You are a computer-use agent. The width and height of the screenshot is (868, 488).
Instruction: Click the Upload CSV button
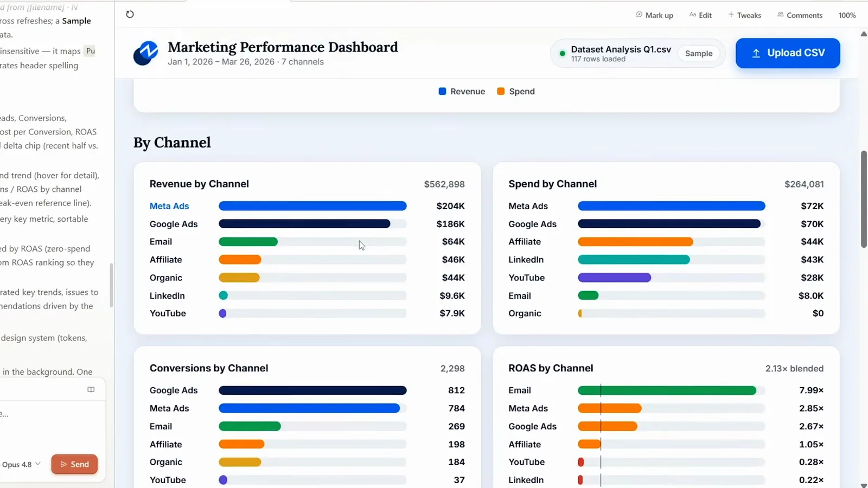[788, 53]
